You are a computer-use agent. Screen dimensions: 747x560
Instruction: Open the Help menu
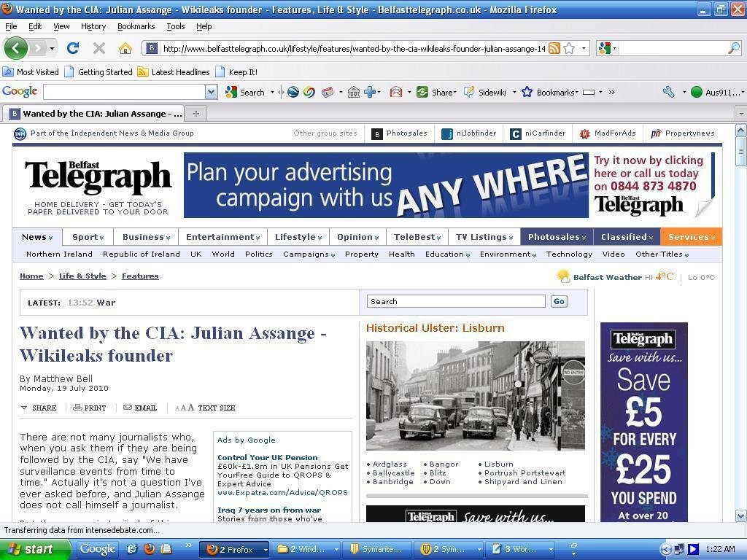point(204,26)
